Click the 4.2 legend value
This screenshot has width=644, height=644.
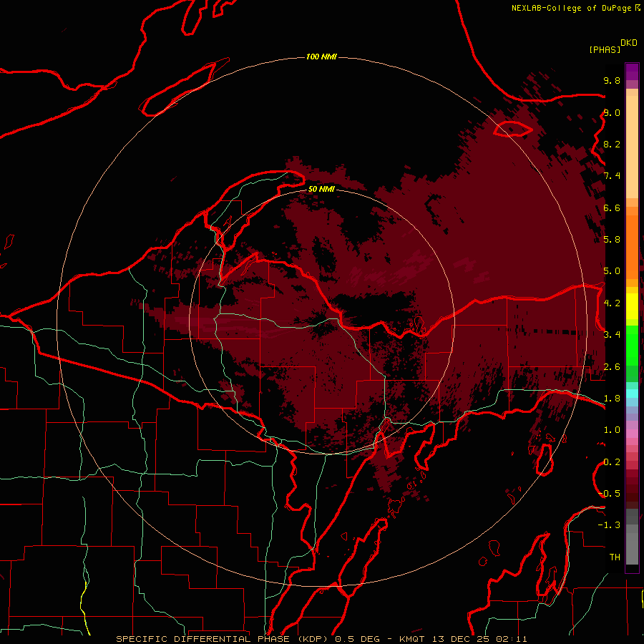click(612, 303)
